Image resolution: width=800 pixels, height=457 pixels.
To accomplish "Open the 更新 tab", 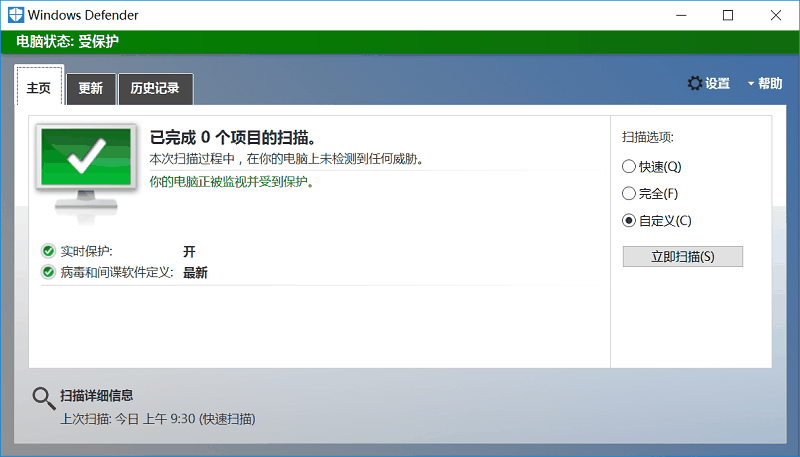I will click(x=91, y=89).
